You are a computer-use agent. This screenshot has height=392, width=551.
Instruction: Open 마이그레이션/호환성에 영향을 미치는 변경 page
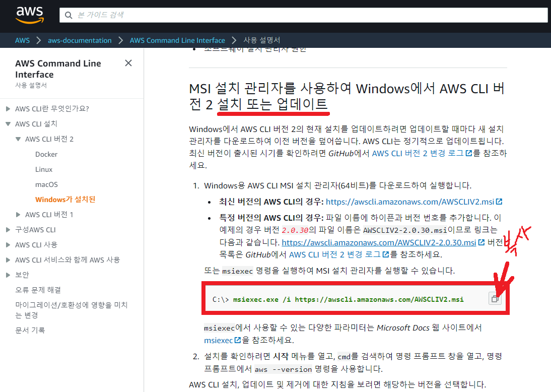click(x=72, y=310)
